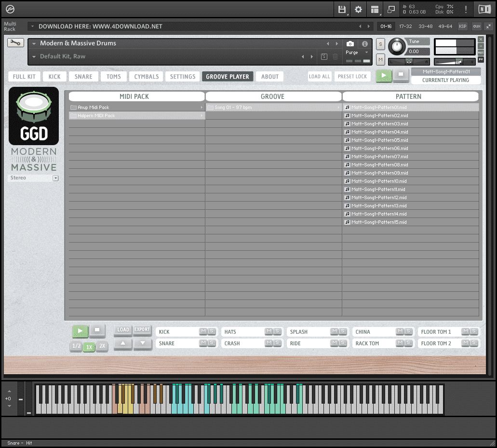Delete snapshot trash icon
The image size is (497, 448).
[335, 57]
